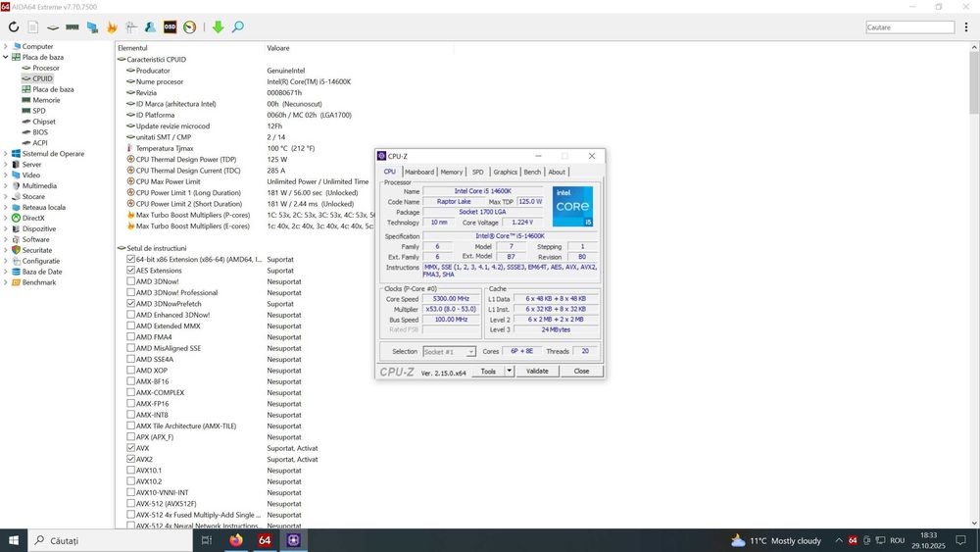Image resolution: width=980 pixels, height=552 pixels.
Task: Expand the Benchmark tree node
Action: (6, 282)
